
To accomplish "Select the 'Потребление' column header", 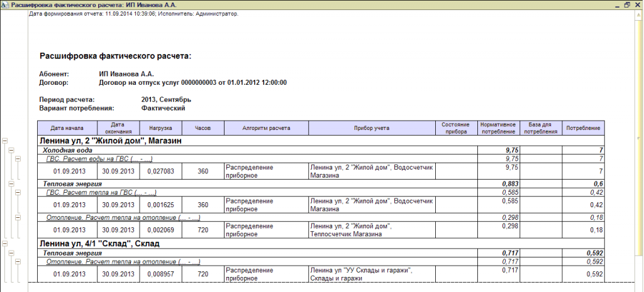I will tap(583, 128).
